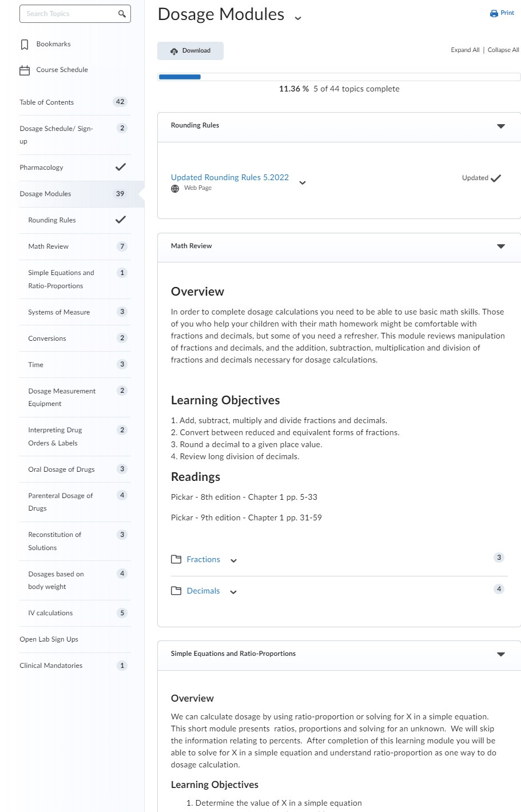Screen dimensions: 521x812
Task: Click the Print printer icon
Action: [x=494, y=13]
